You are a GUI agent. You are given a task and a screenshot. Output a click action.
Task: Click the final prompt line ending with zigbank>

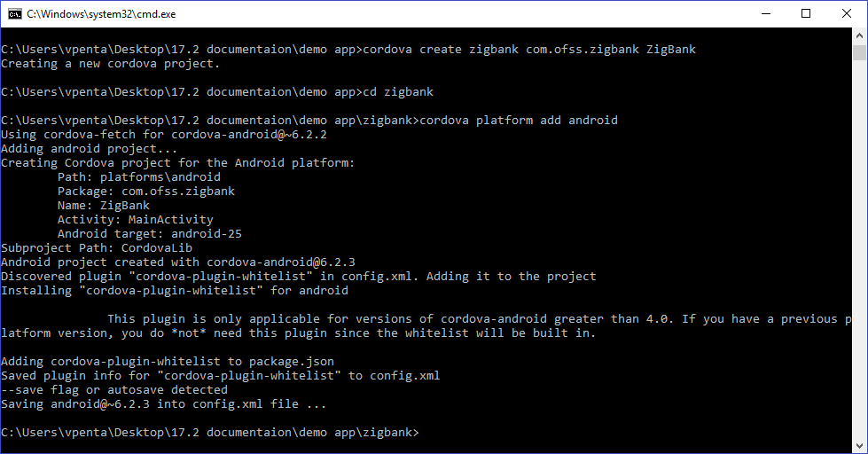[x=210, y=433]
